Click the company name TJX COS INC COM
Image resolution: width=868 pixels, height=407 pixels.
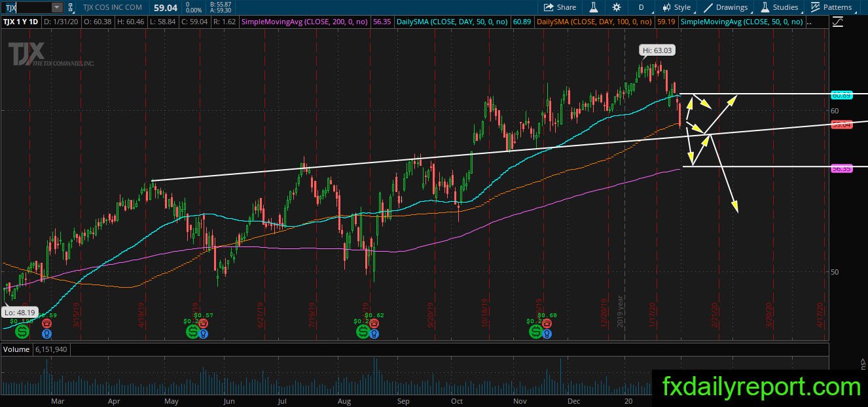pyautogui.click(x=112, y=7)
